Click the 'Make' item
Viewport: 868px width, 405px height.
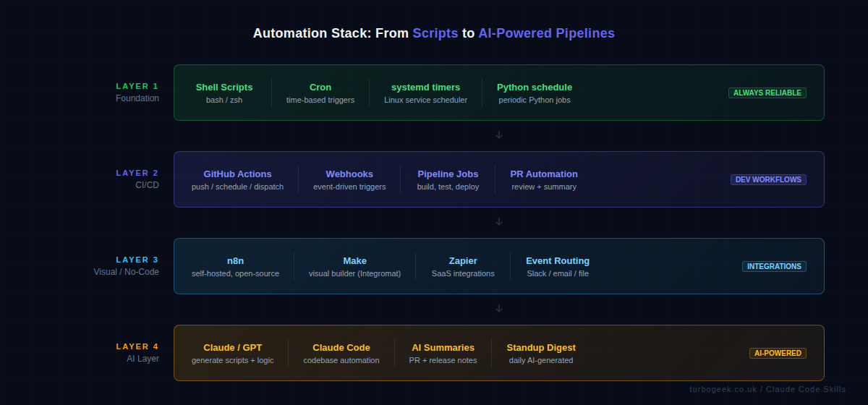354,261
